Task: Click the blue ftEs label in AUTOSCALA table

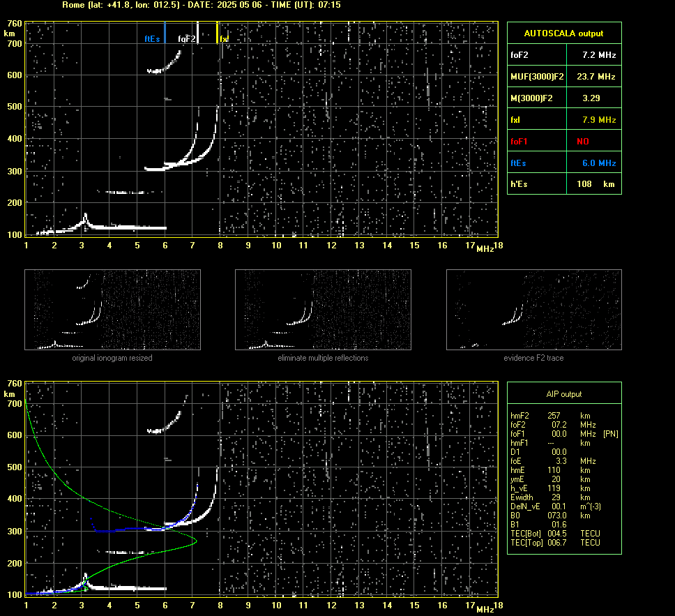Action: click(x=518, y=163)
